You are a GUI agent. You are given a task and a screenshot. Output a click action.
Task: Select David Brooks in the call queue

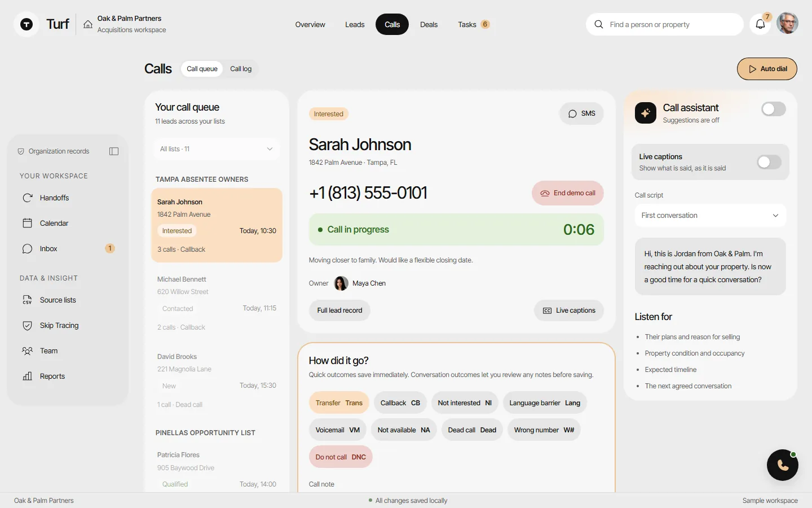[x=217, y=380]
